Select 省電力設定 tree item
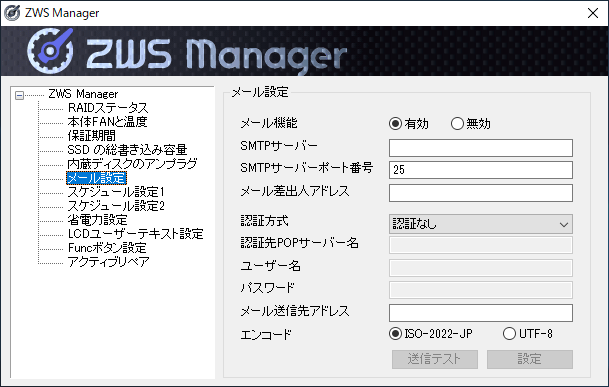 [97, 220]
